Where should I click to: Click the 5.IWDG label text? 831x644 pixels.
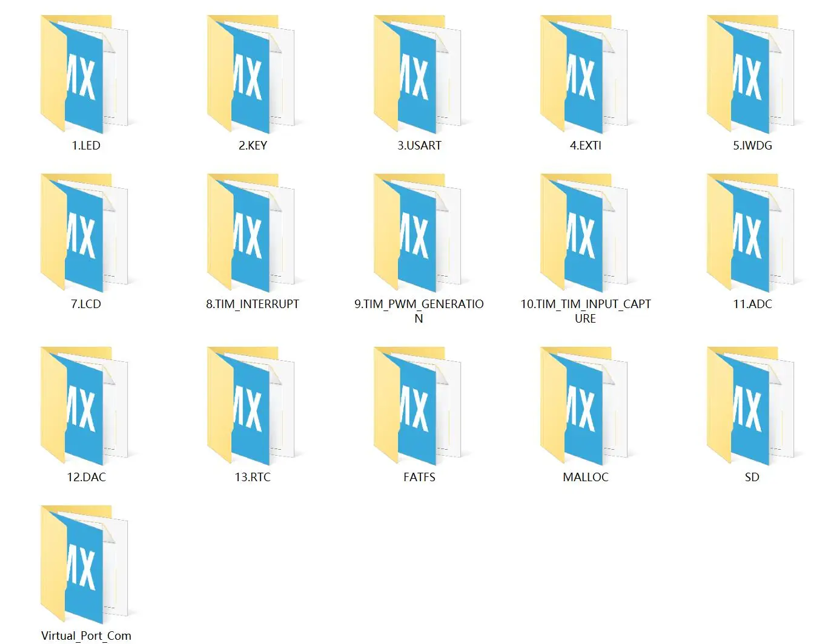(752, 145)
